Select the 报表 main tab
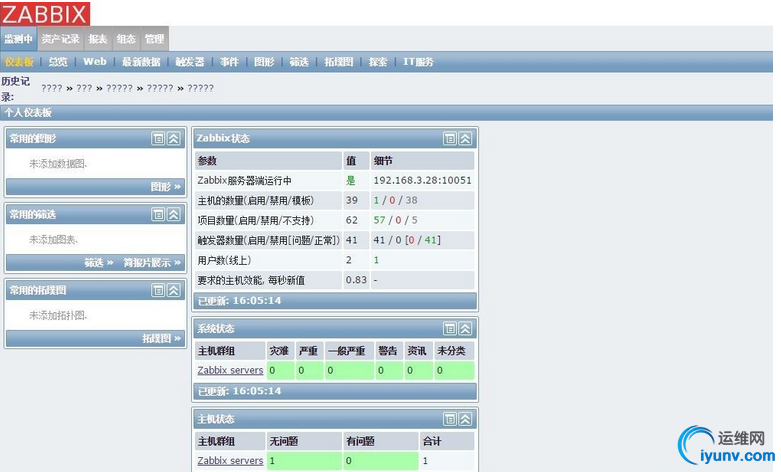 point(98,39)
